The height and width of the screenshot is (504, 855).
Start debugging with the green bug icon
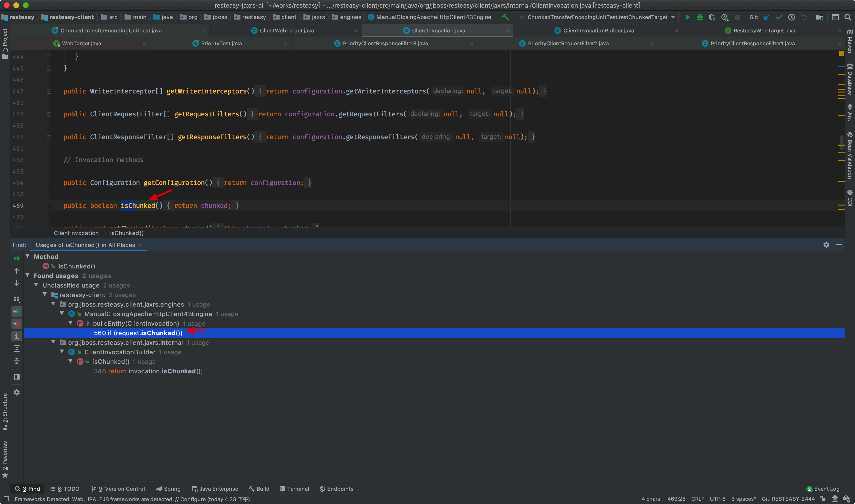[x=700, y=17]
